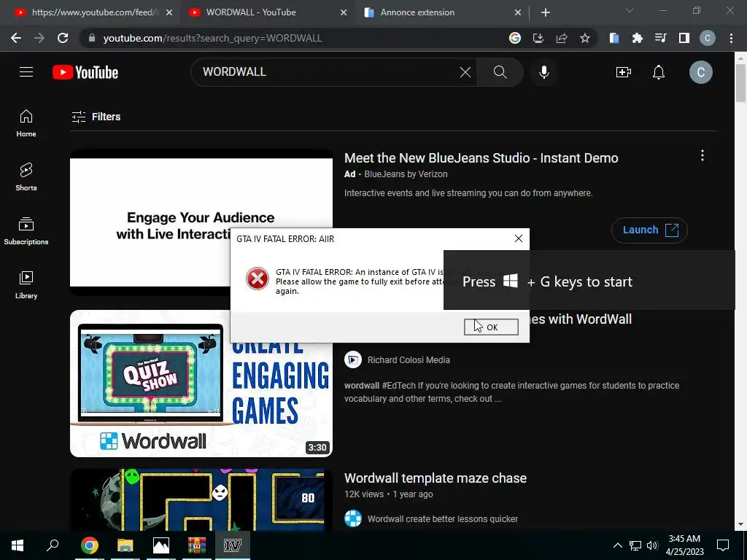747x560 pixels.
Task: Open the Windows notification center
Action: [723, 545]
